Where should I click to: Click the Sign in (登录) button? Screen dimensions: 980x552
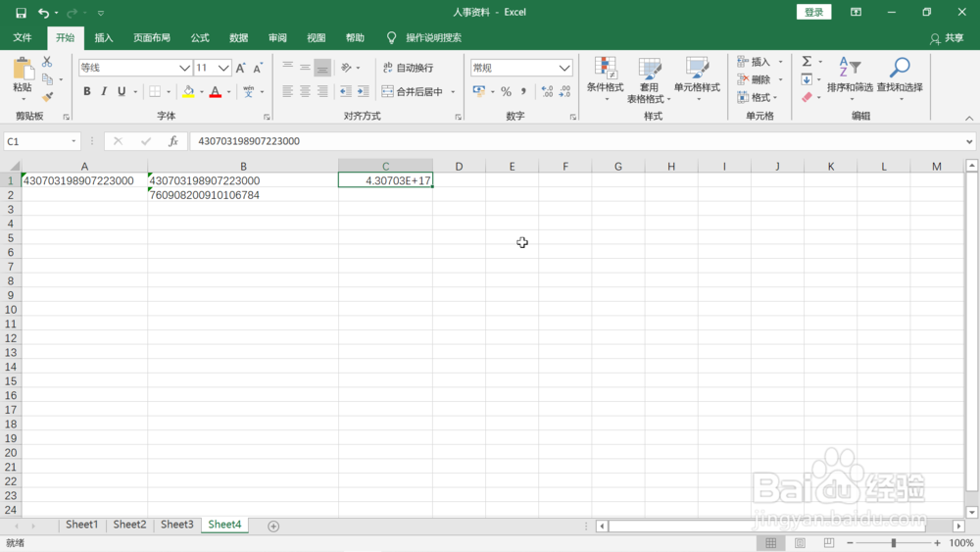813,12
